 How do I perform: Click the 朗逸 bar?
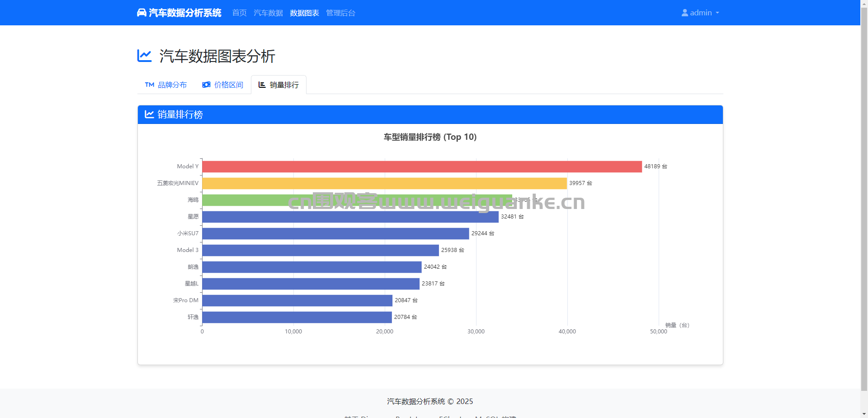pyautogui.click(x=312, y=267)
